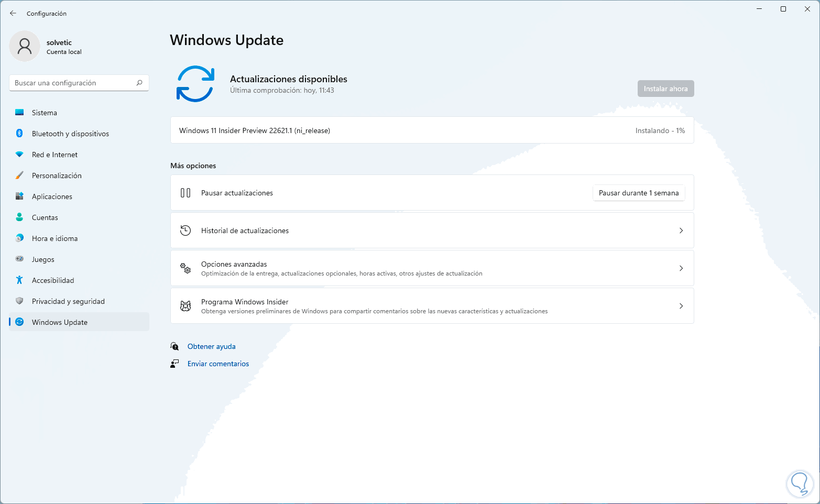Click the Windows 11 Insider Preview 22621.1 row
The height and width of the screenshot is (504, 820).
[x=432, y=130]
